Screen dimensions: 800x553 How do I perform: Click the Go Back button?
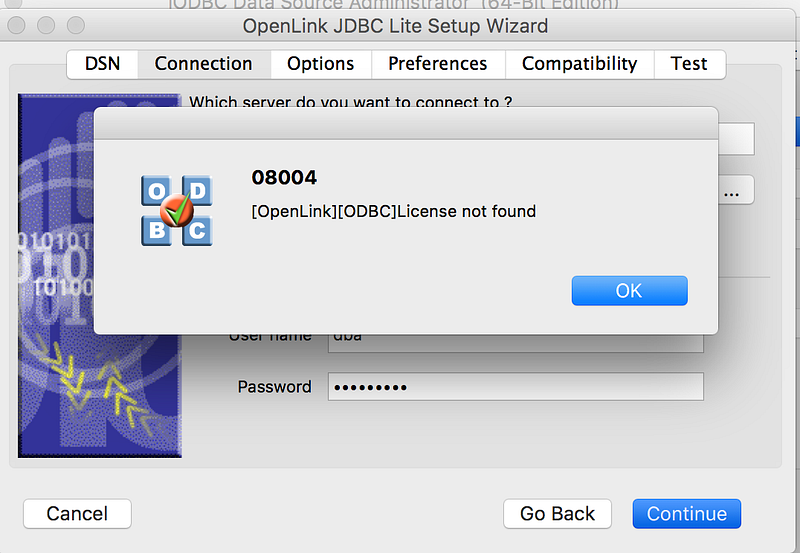click(x=557, y=514)
